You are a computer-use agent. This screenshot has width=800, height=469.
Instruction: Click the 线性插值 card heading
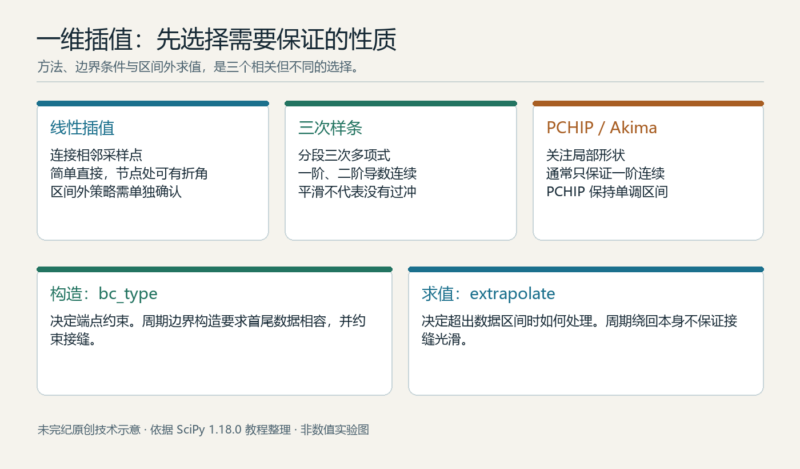click(x=82, y=128)
